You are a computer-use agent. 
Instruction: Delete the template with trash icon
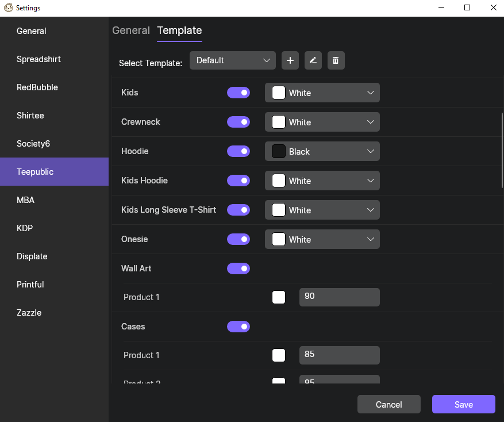336,60
